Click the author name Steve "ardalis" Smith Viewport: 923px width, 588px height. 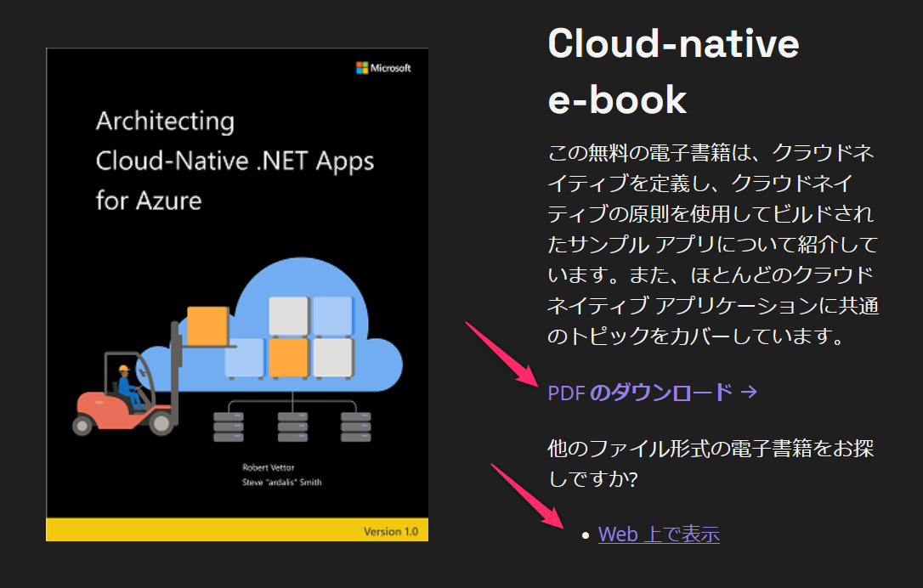[x=282, y=482]
